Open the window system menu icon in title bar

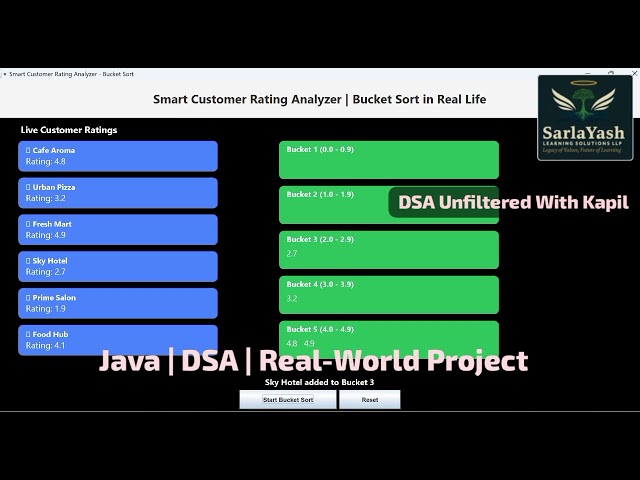(4, 74)
